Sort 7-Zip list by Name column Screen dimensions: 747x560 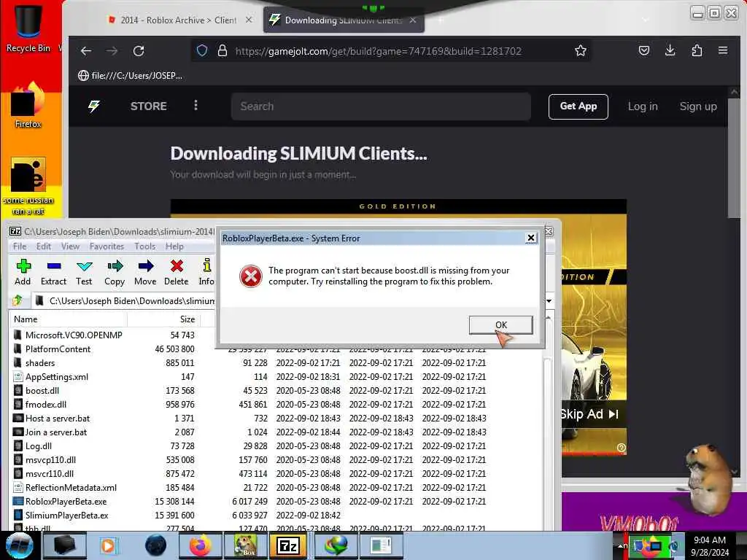point(68,319)
